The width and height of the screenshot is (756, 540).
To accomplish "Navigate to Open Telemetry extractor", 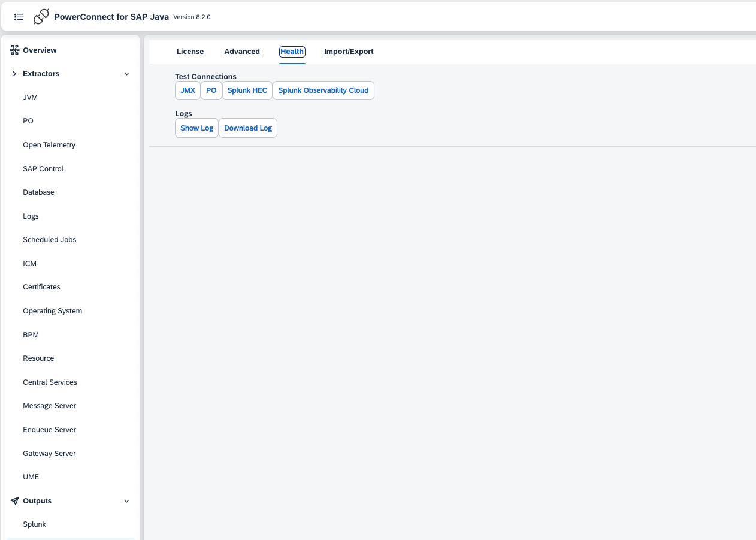I will [49, 145].
